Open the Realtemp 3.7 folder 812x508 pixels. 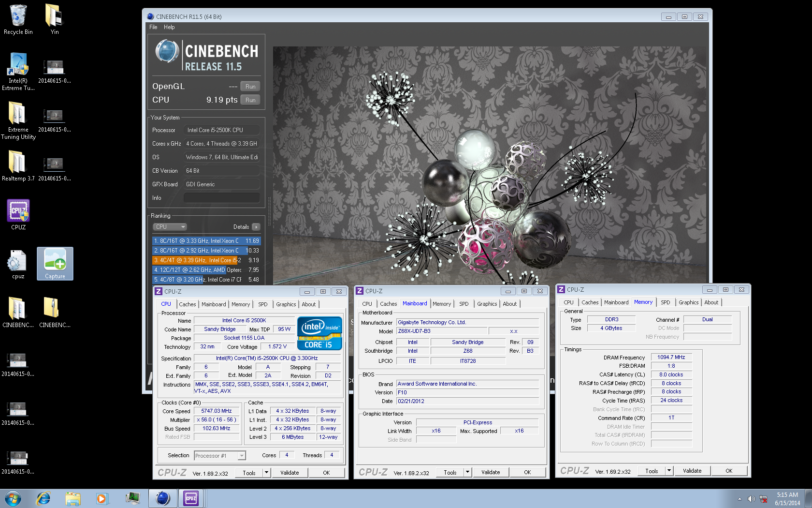pyautogui.click(x=18, y=166)
